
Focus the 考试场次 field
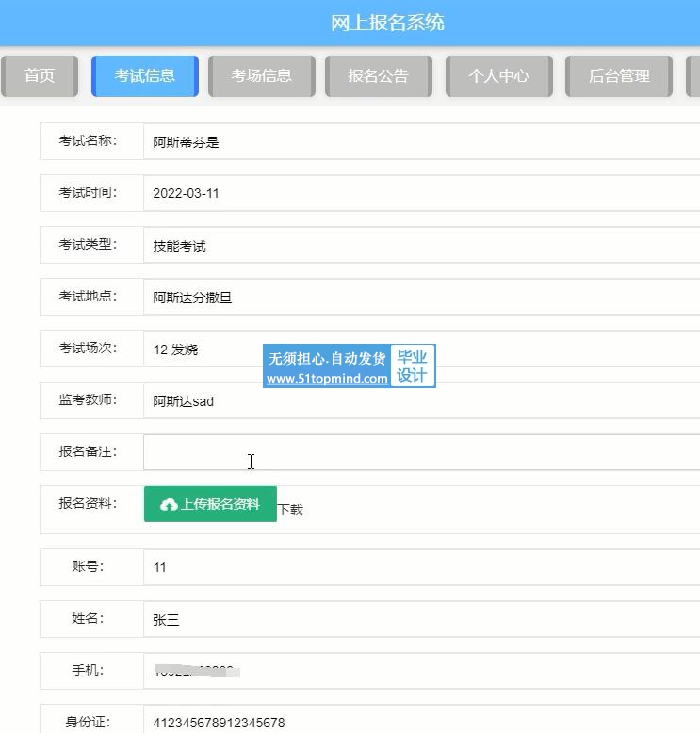point(421,350)
